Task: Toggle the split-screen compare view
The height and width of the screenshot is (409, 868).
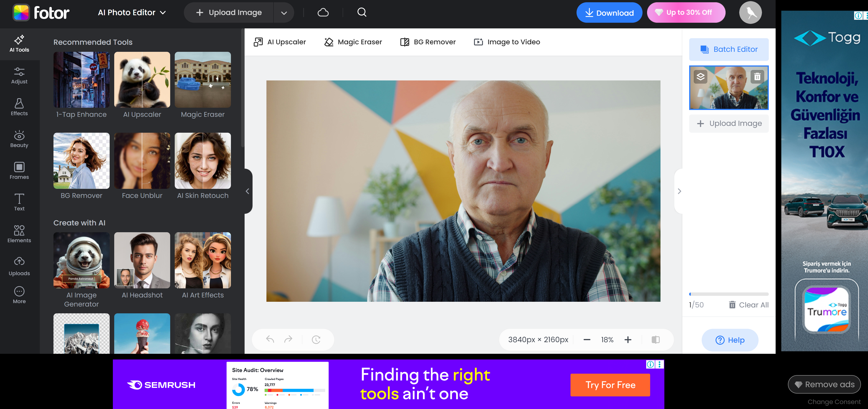Action: pos(655,339)
